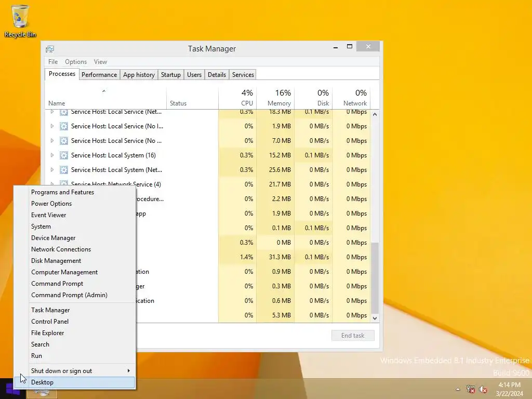532x399 pixels.
Task: Switch to the App history tab
Action: click(139, 75)
